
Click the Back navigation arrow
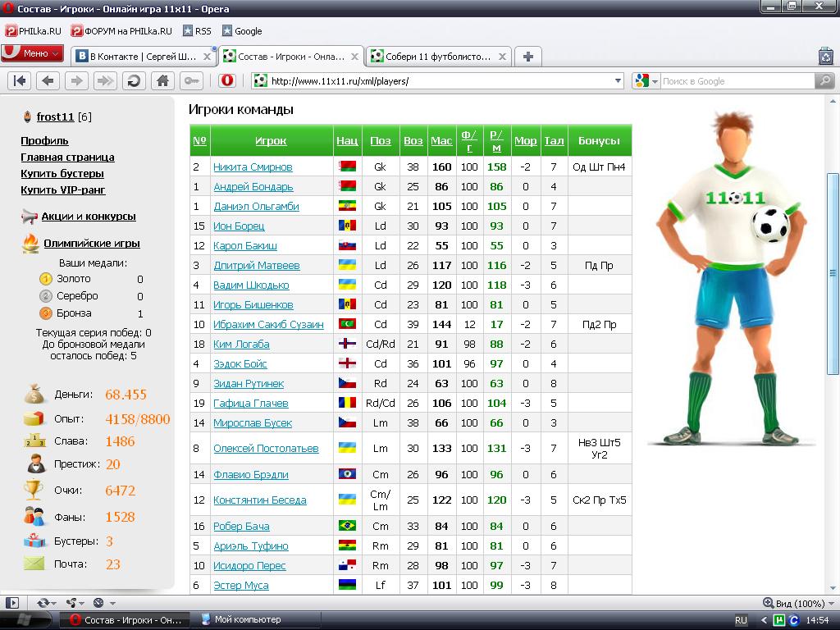click(48, 80)
